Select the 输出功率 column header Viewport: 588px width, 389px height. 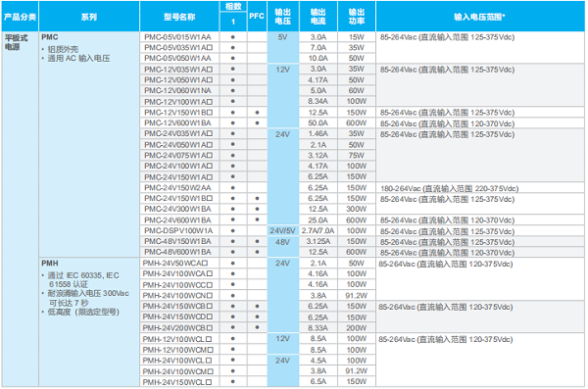coord(357,17)
